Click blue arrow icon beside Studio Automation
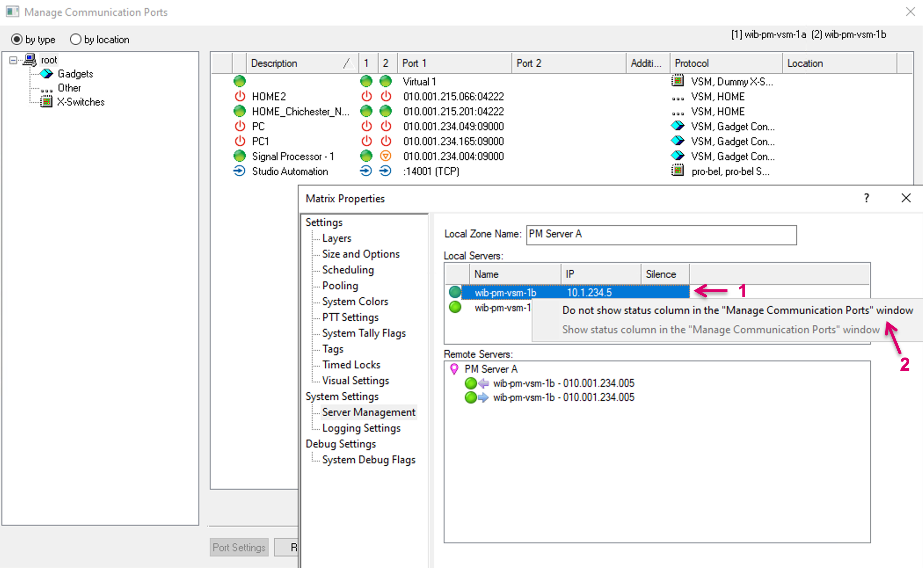This screenshot has width=924, height=568. (239, 171)
